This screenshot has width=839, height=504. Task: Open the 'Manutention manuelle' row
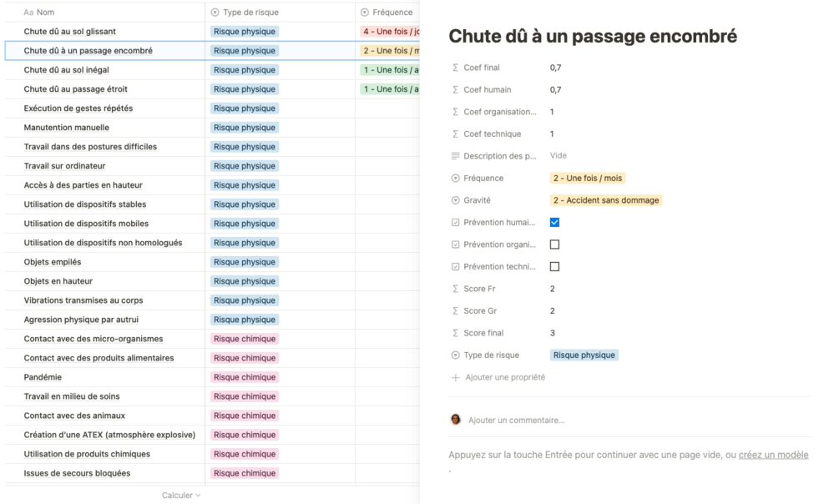[67, 128]
